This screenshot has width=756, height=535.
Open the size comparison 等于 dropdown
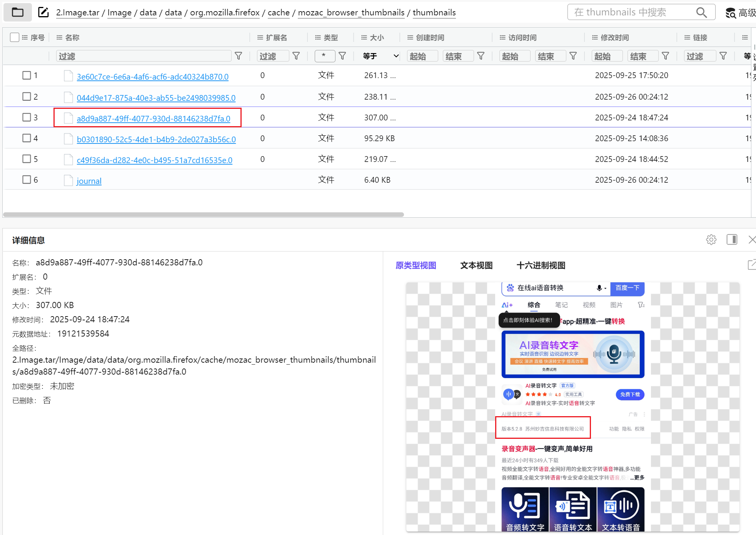[380, 56]
